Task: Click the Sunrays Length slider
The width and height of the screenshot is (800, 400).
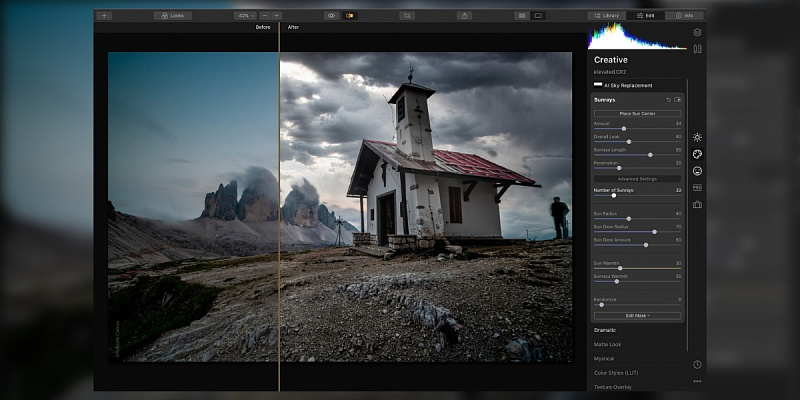Action: [650, 154]
